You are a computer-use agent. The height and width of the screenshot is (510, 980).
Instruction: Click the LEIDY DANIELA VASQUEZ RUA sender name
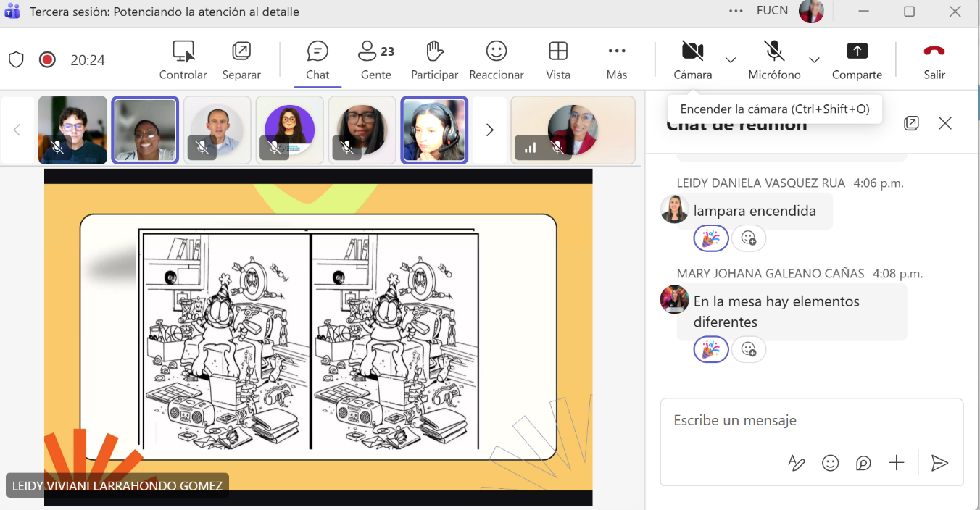[x=761, y=183]
